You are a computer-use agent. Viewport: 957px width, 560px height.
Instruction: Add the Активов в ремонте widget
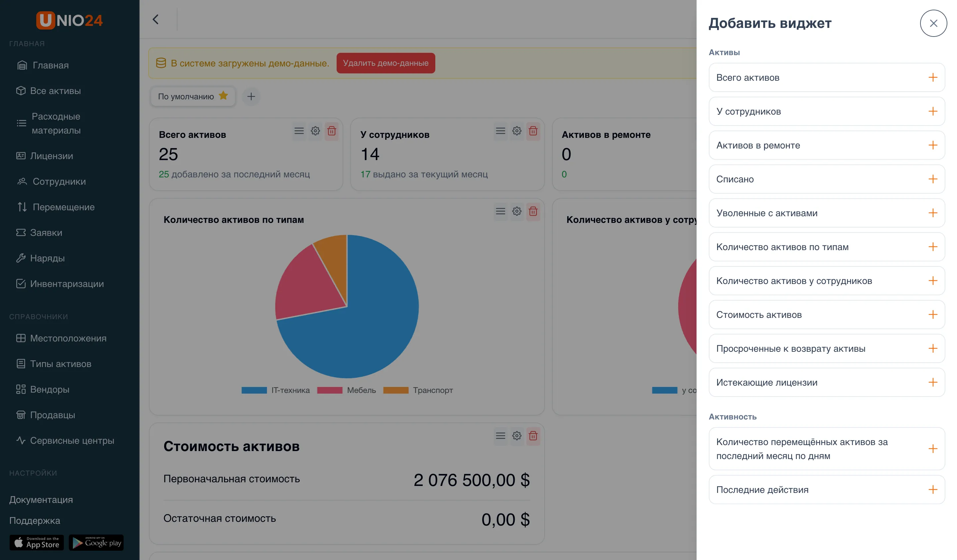coord(933,145)
